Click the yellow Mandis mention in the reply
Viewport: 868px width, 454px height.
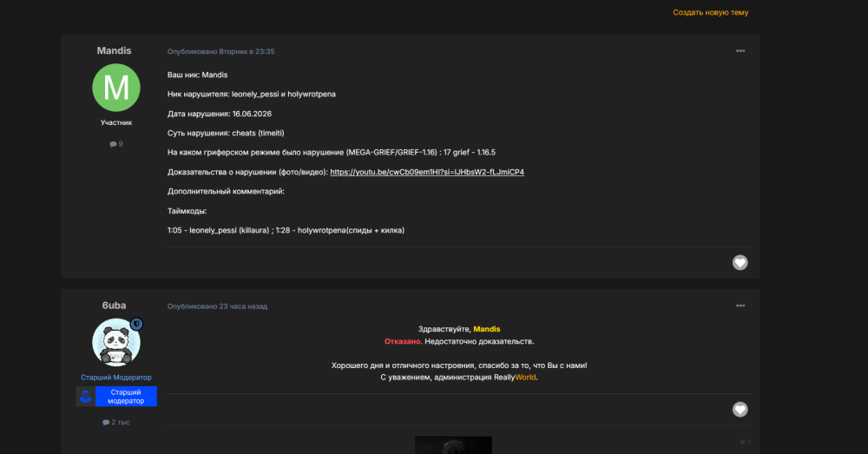(x=487, y=329)
